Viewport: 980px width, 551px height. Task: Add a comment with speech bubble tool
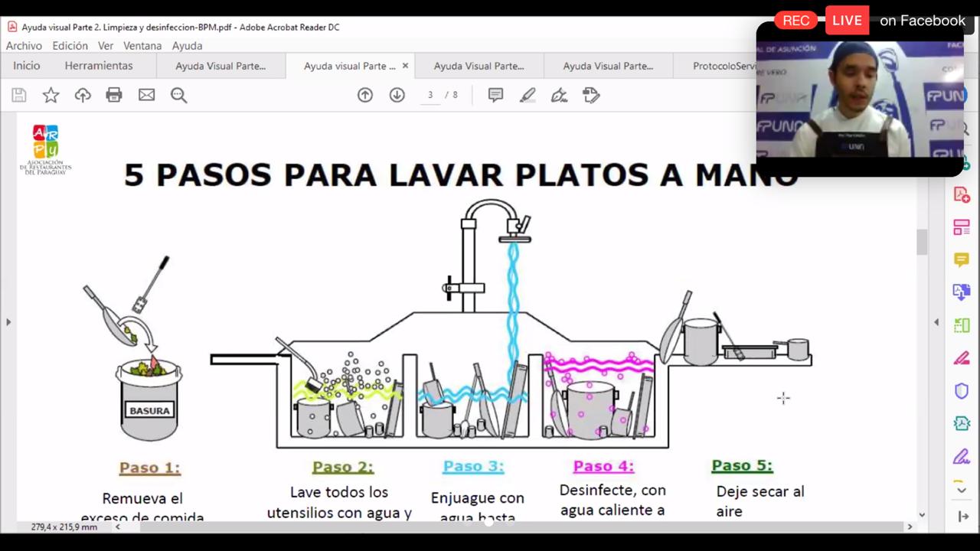pyautogui.click(x=495, y=95)
